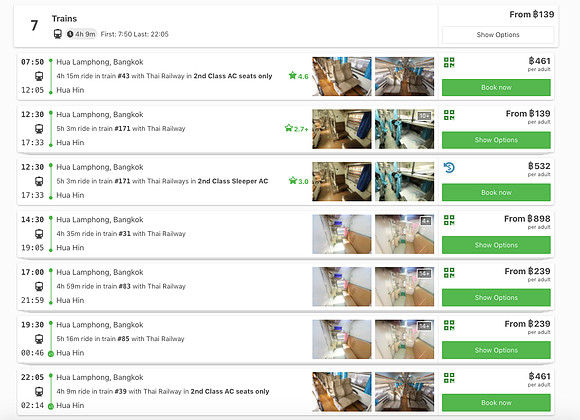Book now the 07:50 train #43
580x420 pixels.
pos(496,88)
